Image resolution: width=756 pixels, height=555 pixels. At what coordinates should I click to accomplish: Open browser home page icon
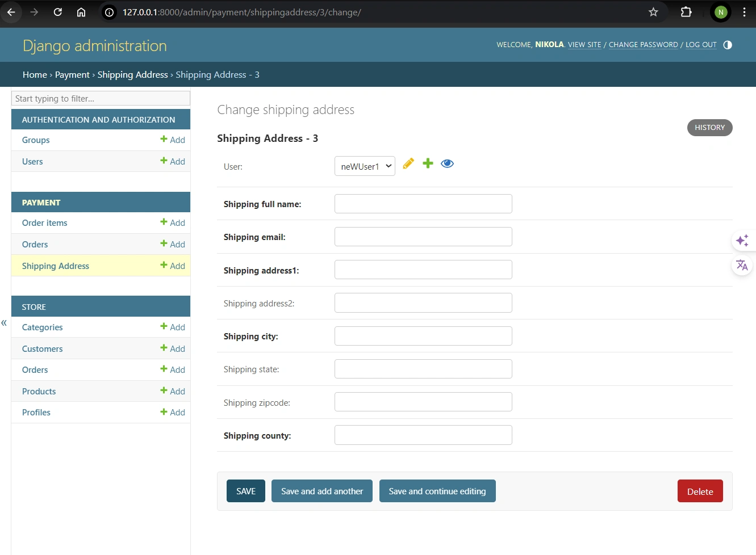81,12
